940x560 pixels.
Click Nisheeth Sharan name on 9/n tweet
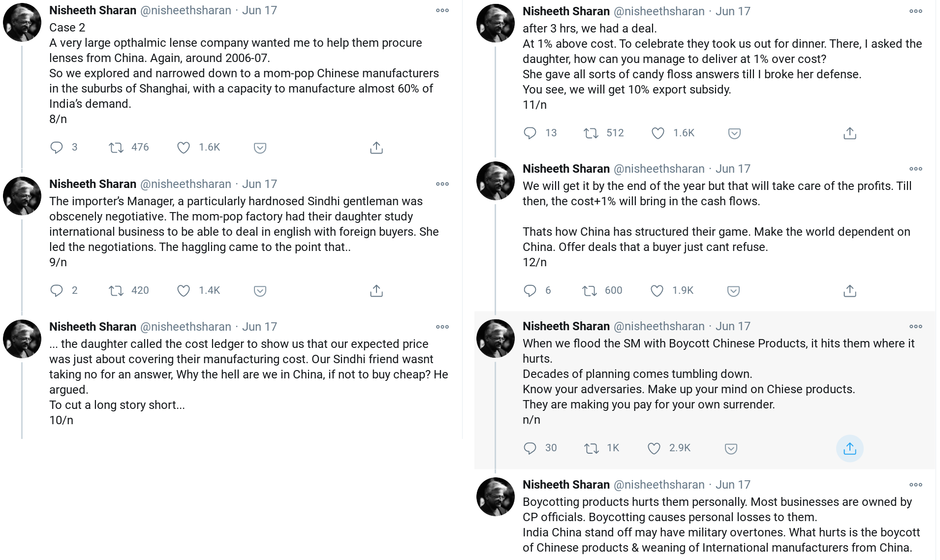point(93,184)
